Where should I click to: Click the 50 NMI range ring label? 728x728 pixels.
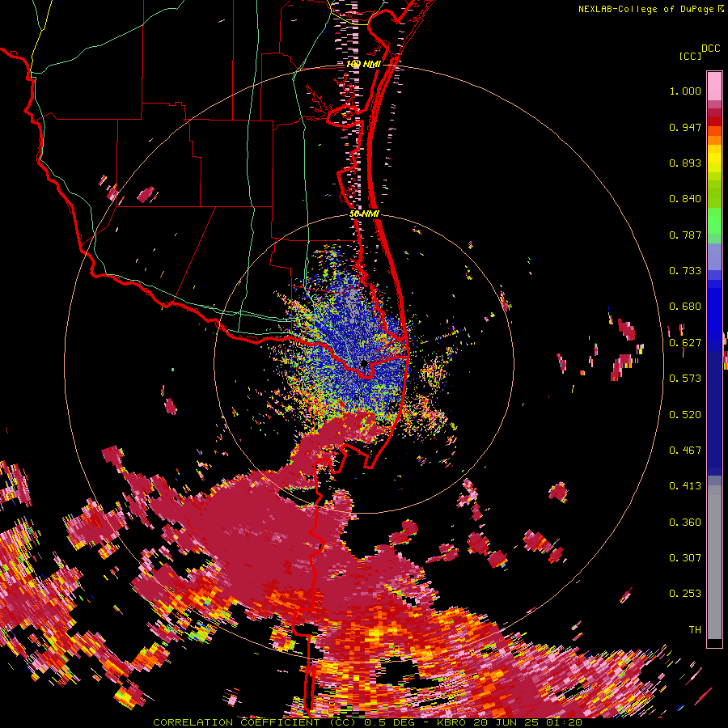click(365, 214)
